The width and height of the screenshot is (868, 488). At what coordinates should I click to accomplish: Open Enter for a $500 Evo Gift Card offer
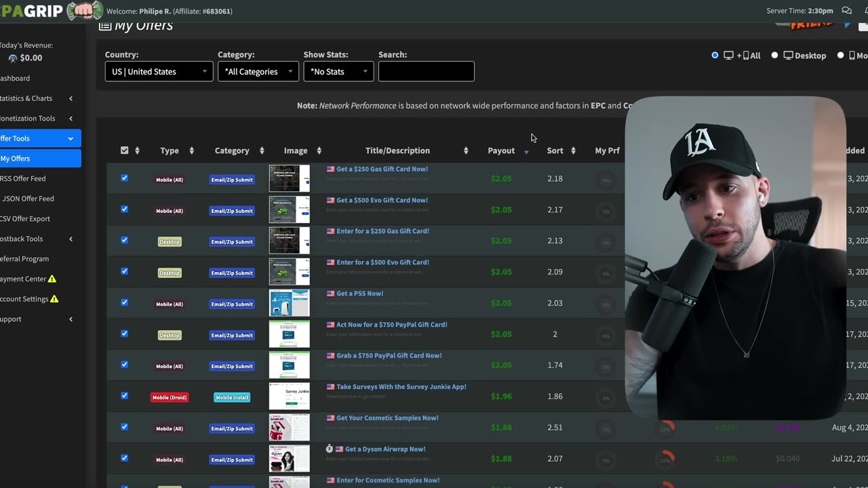(x=382, y=262)
